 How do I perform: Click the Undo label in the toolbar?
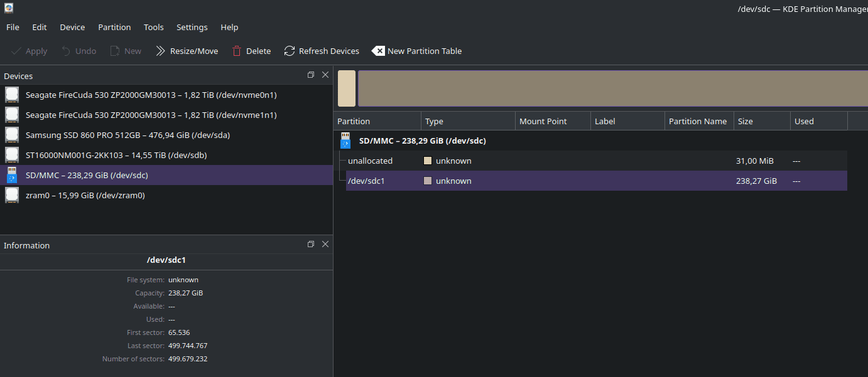(85, 51)
